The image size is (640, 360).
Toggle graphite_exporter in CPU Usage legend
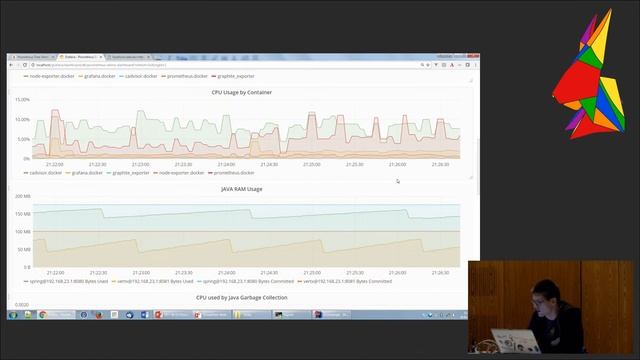[x=128, y=173]
